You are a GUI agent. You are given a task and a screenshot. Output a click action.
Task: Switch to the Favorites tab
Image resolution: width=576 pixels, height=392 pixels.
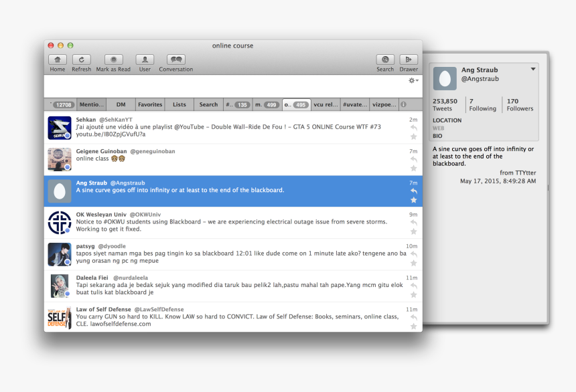150,104
